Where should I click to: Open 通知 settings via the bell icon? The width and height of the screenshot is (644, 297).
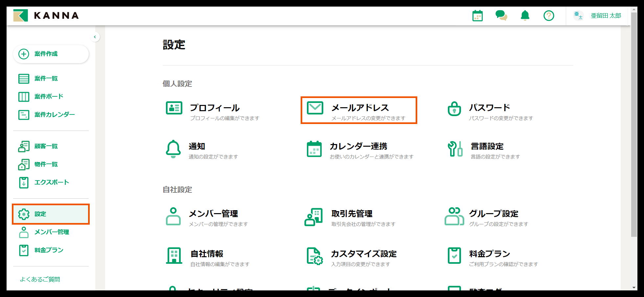tap(174, 149)
